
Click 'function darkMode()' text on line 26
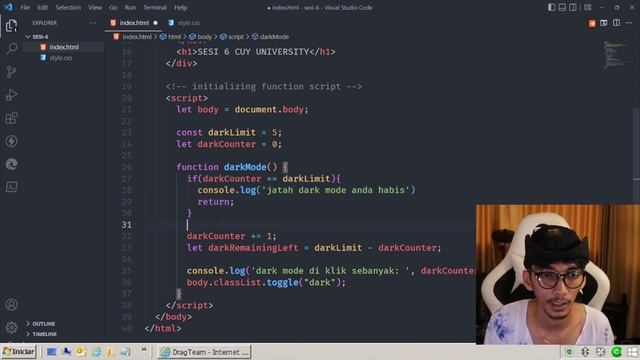227,167
